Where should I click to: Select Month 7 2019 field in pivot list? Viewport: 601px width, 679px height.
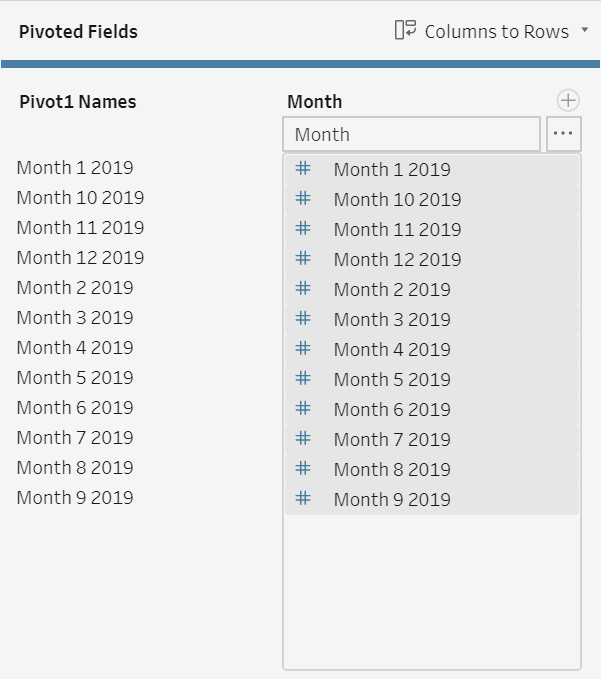pos(392,439)
